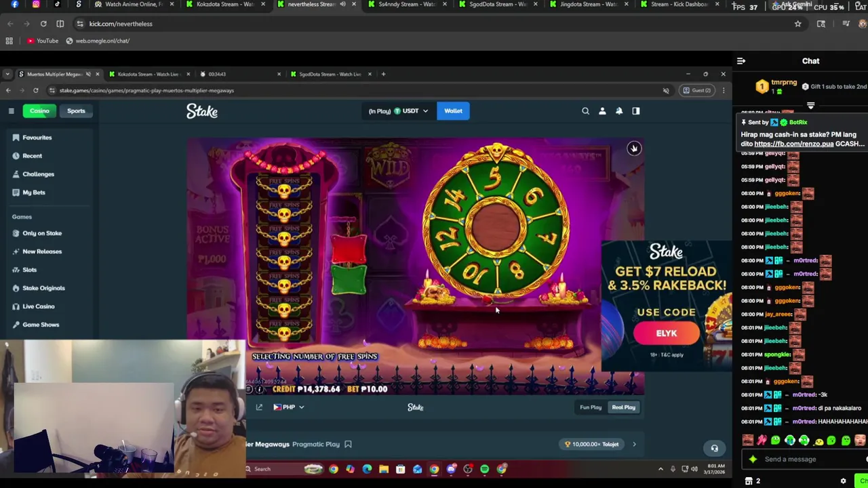Open web.omegle.onl/chat bookmark
The height and width of the screenshot is (488, 868).
(98, 41)
